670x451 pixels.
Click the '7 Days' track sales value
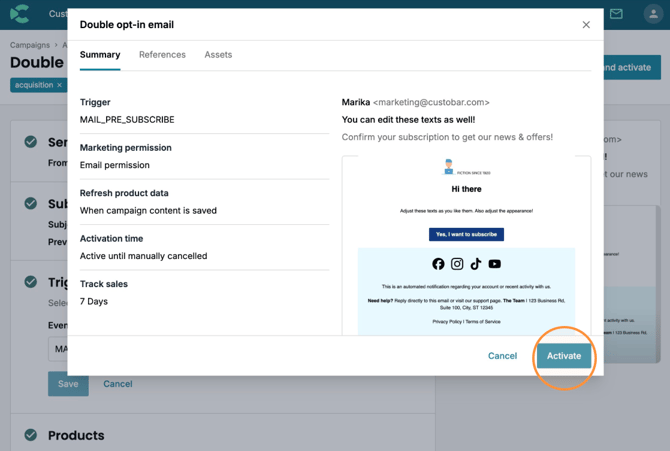point(94,301)
